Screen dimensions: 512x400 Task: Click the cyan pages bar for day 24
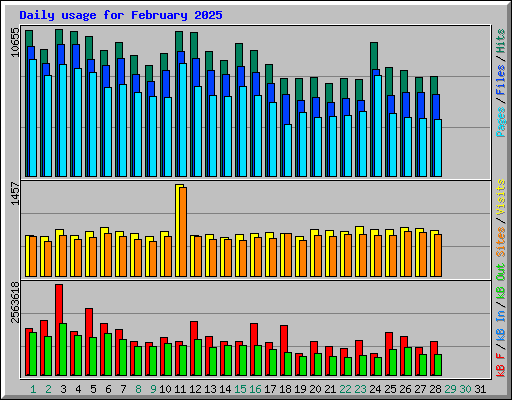click(x=378, y=126)
